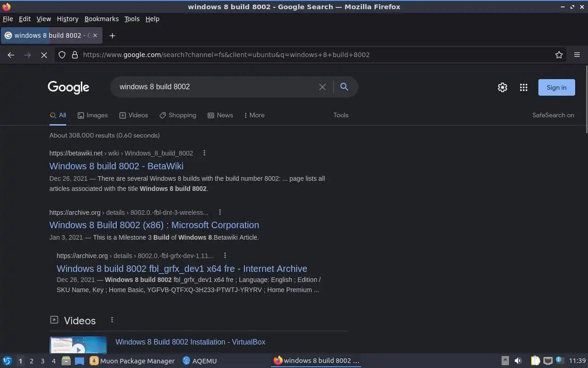Bookmark this page with the star
The image size is (588, 368).
point(559,55)
